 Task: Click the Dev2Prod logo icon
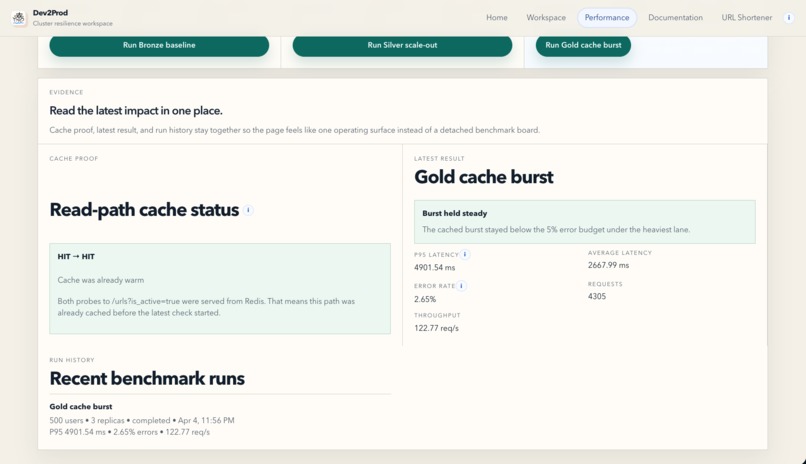tap(19, 18)
